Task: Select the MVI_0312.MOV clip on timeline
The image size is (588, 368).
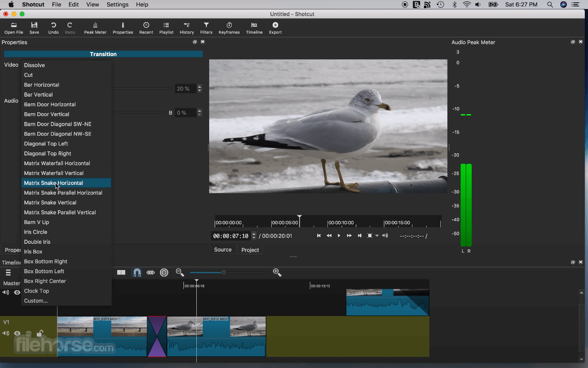Action: [217, 336]
